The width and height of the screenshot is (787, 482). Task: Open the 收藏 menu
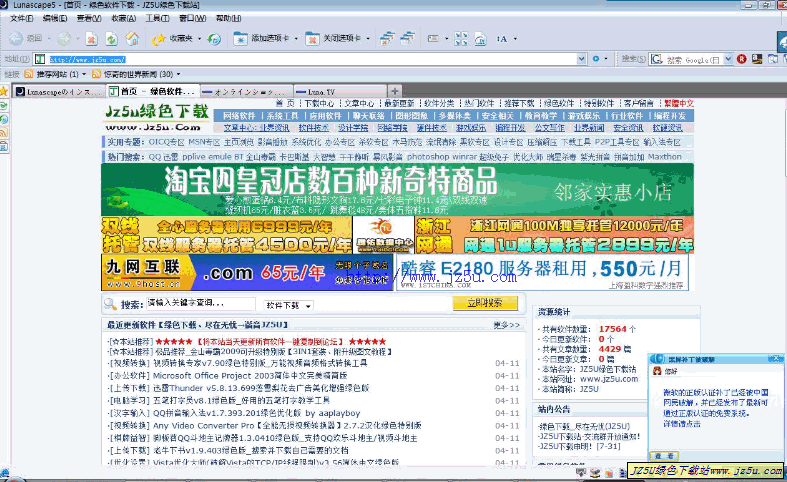coord(123,18)
